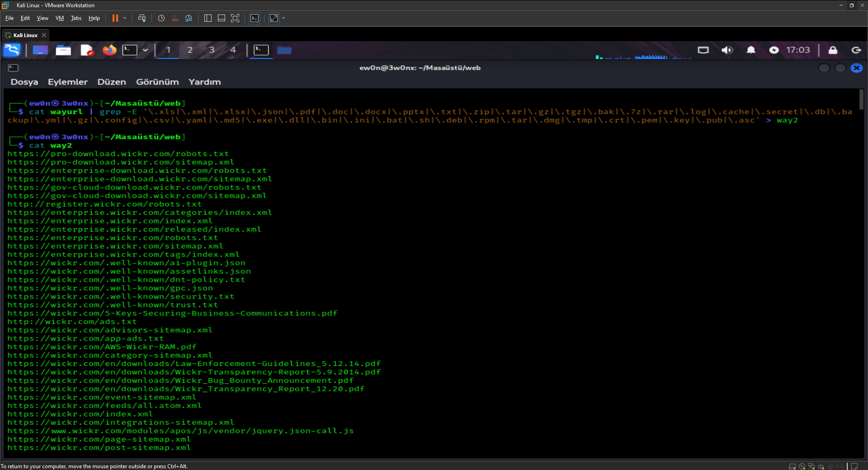Image resolution: width=868 pixels, height=470 pixels.
Task: Click the jquery.json-call.js URL line
Action: (x=180, y=431)
